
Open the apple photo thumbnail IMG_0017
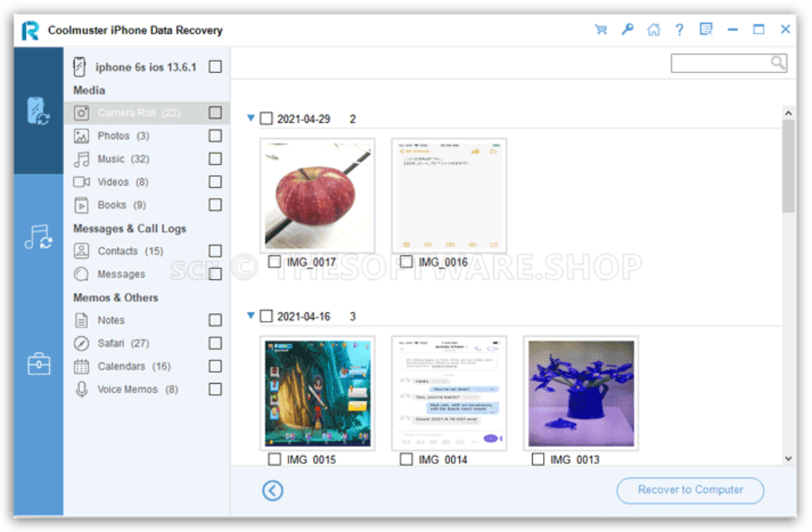pos(317,195)
